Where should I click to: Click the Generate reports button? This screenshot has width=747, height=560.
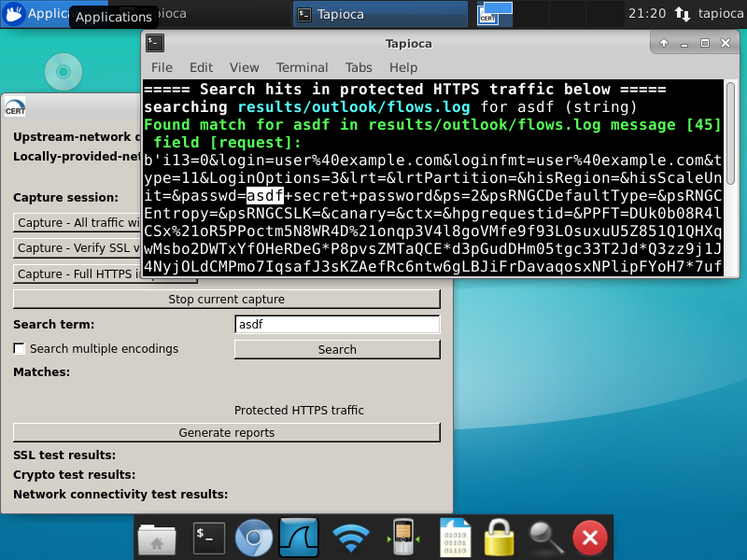tap(226, 433)
